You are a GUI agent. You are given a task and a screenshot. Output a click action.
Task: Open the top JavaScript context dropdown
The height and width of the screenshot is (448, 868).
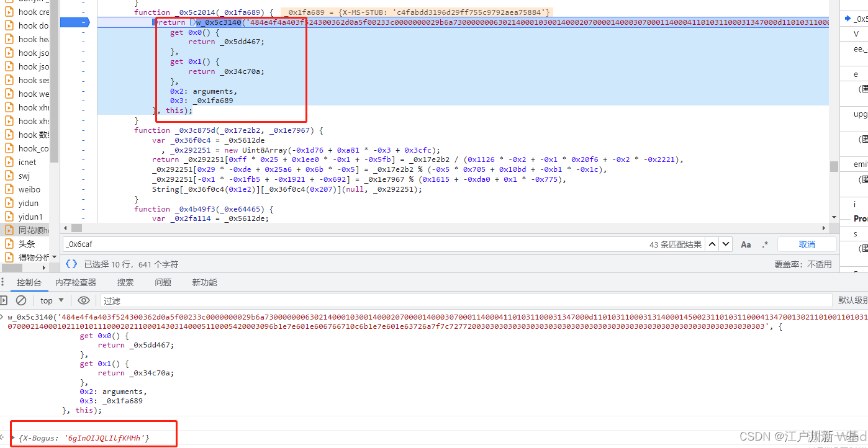click(x=51, y=300)
